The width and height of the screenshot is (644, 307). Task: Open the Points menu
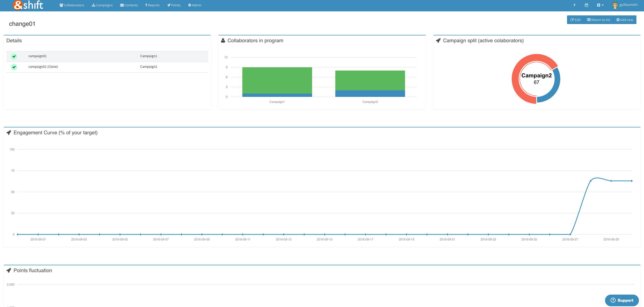pyautogui.click(x=174, y=5)
